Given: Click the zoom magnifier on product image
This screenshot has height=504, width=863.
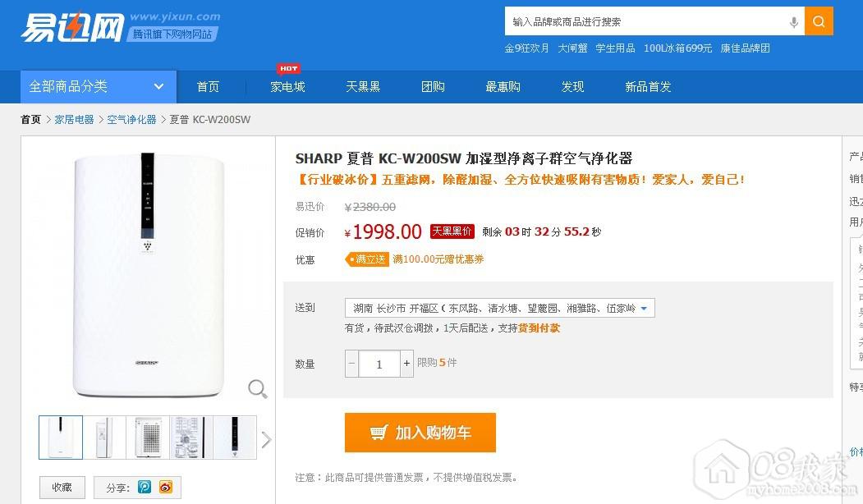Looking at the screenshot, I should click(x=258, y=388).
